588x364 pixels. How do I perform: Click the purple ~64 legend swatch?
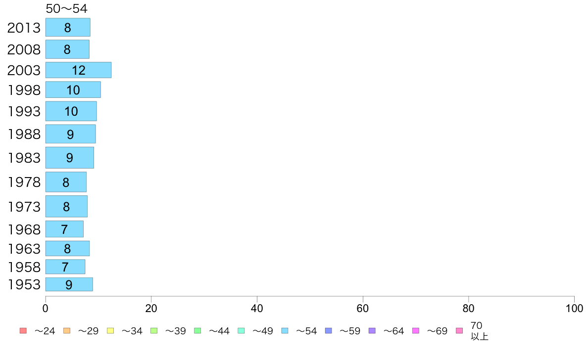372,331
